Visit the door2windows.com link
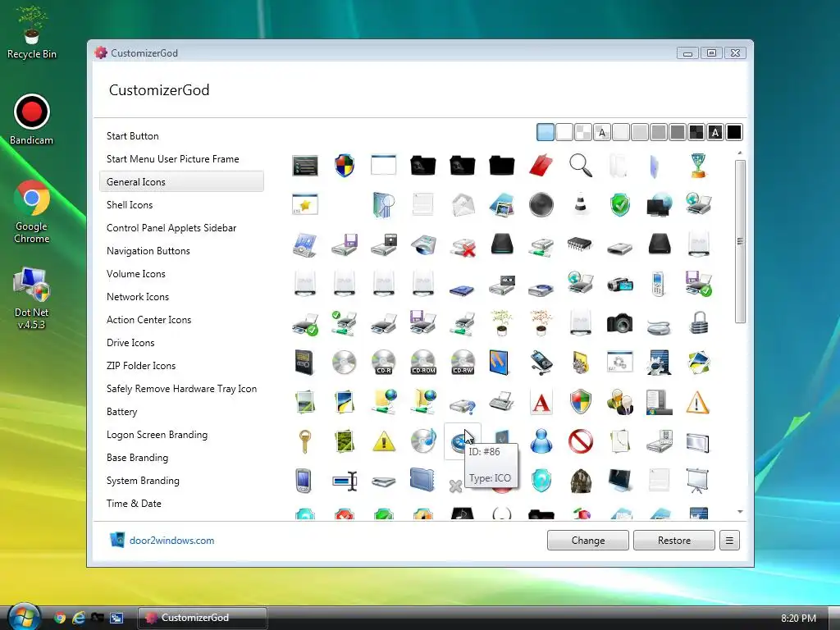This screenshot has width=840, height=630. pos(171,541)
